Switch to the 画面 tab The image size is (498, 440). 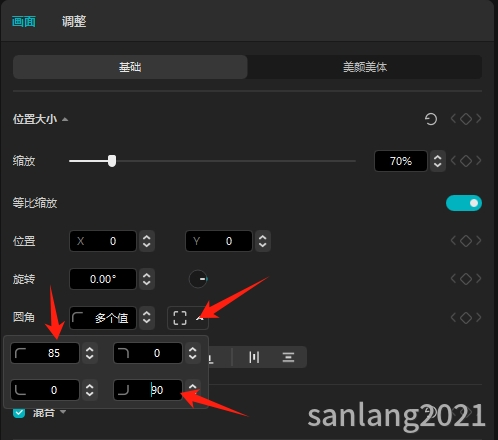[x=24, y=22]
